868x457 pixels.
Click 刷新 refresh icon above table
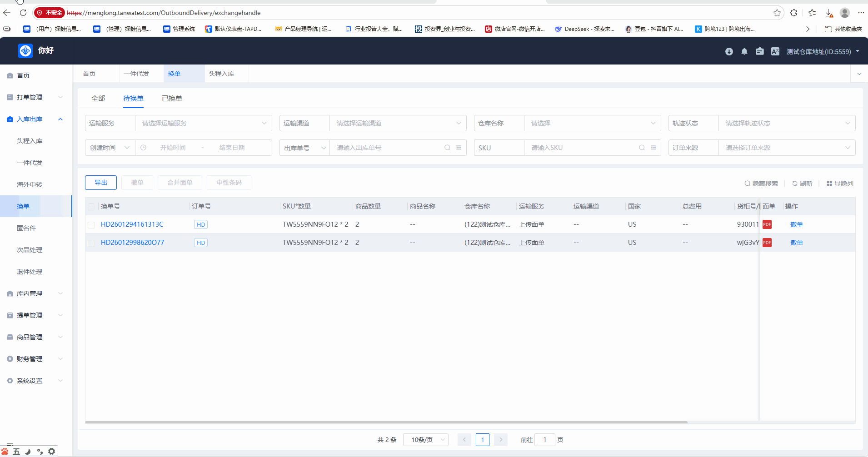click(802, 184)
